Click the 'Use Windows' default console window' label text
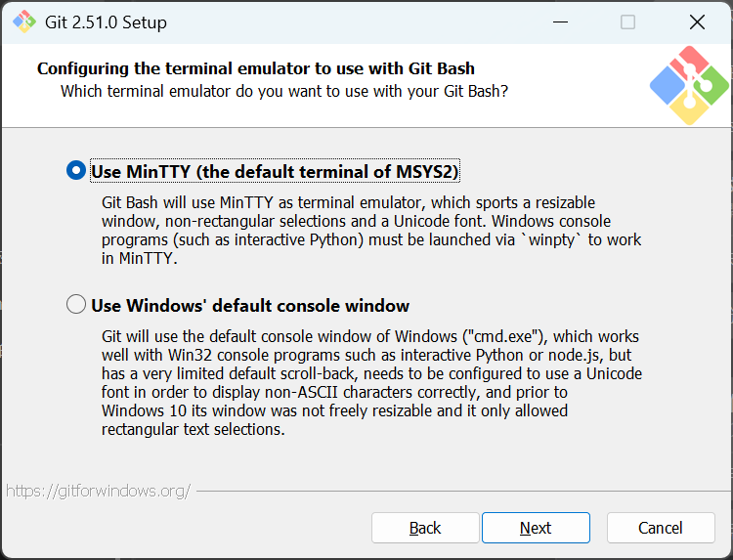This screenshot has width=733, height=560. [250, 306]
